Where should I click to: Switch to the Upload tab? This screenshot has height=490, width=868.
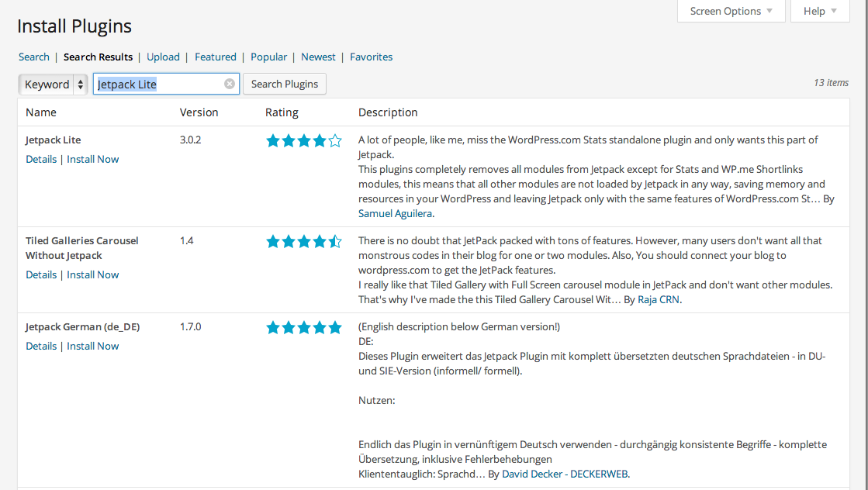click(x=164, y=57)
